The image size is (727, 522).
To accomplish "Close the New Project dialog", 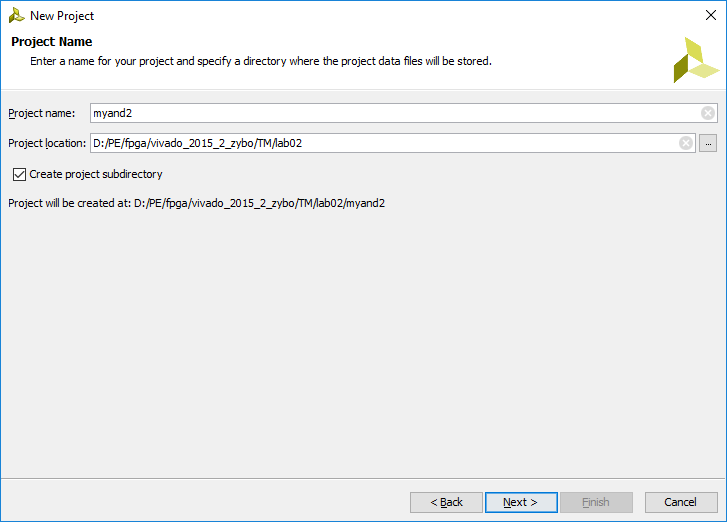I will click(711, 15).
